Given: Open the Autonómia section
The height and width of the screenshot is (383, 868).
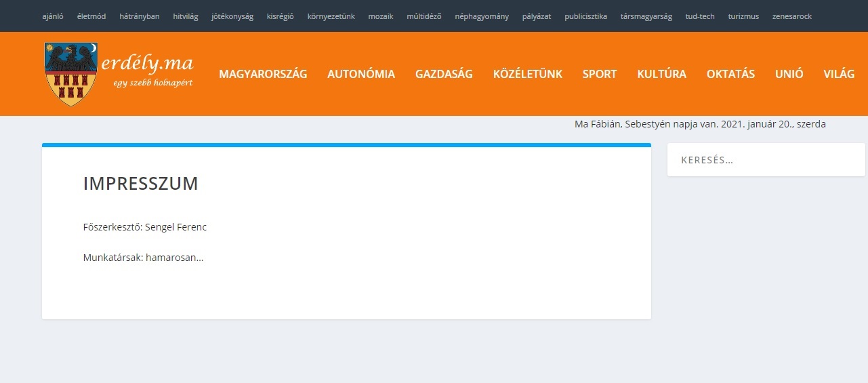Looking at the screenshot, I should [361, 75].
